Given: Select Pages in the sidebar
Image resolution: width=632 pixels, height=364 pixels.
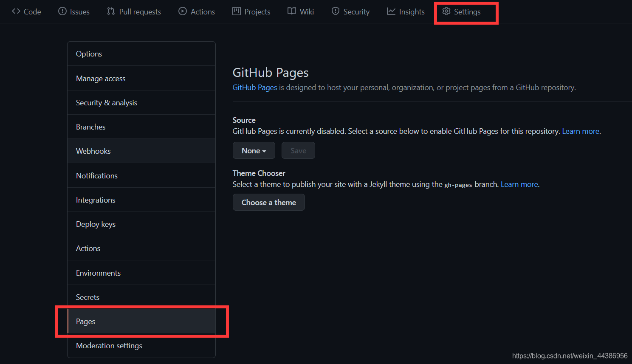Looking at the screenshot, I should (x=141, y=322).
